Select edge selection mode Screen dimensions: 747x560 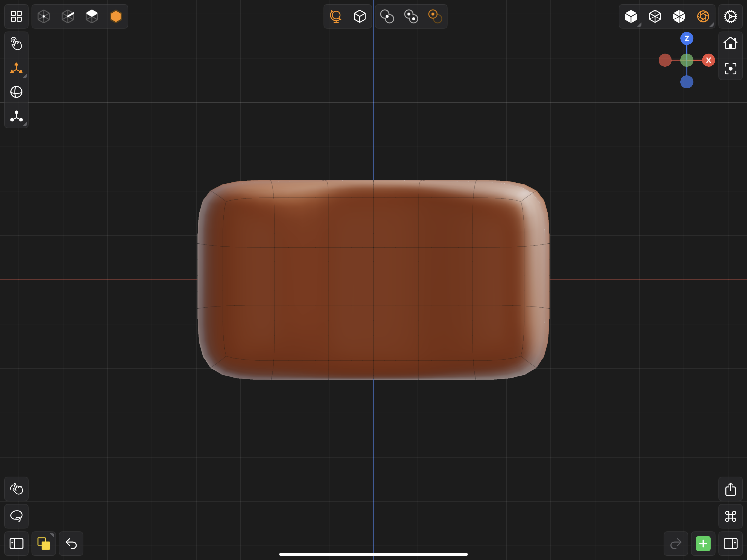[x=68, y=16]
